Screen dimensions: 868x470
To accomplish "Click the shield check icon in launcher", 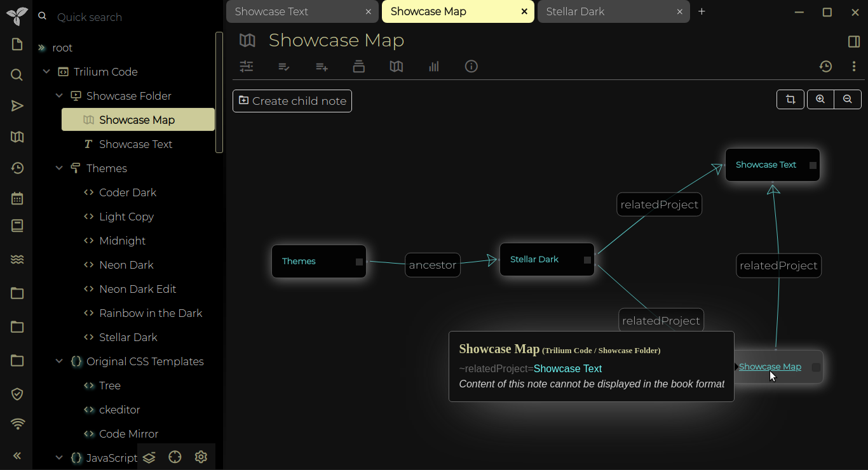I will pos(17,394).
